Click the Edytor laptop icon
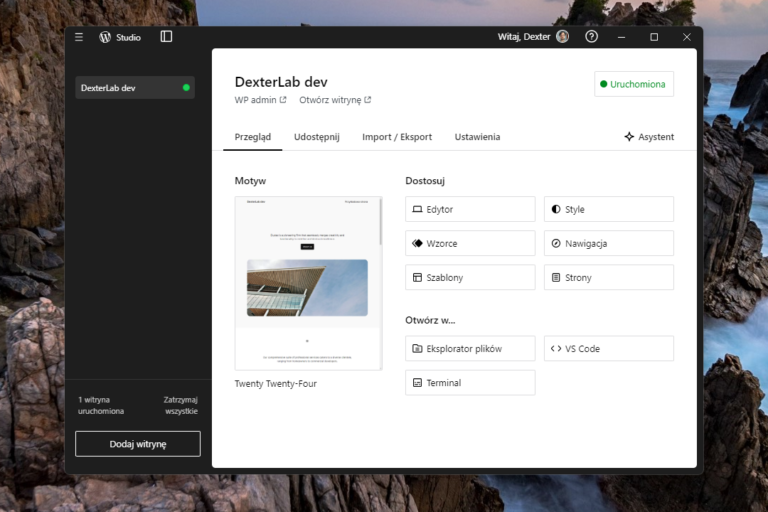The image size is (768, 512). (x=417, y=209)
